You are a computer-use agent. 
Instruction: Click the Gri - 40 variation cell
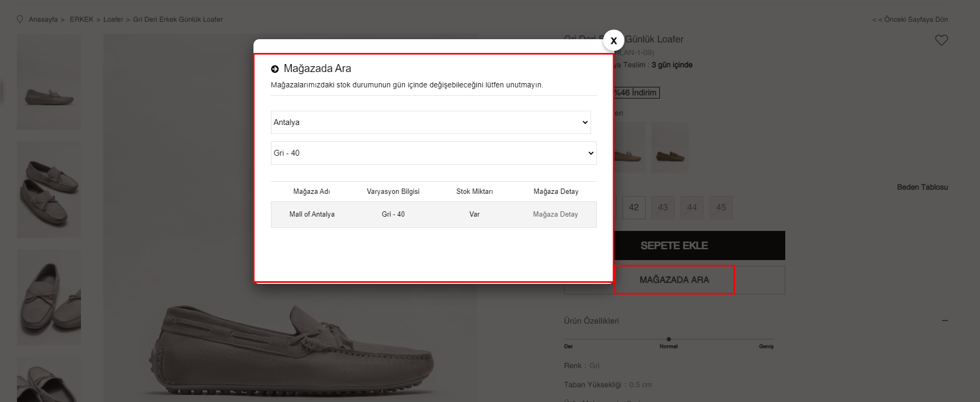click(x=393, y=215)
